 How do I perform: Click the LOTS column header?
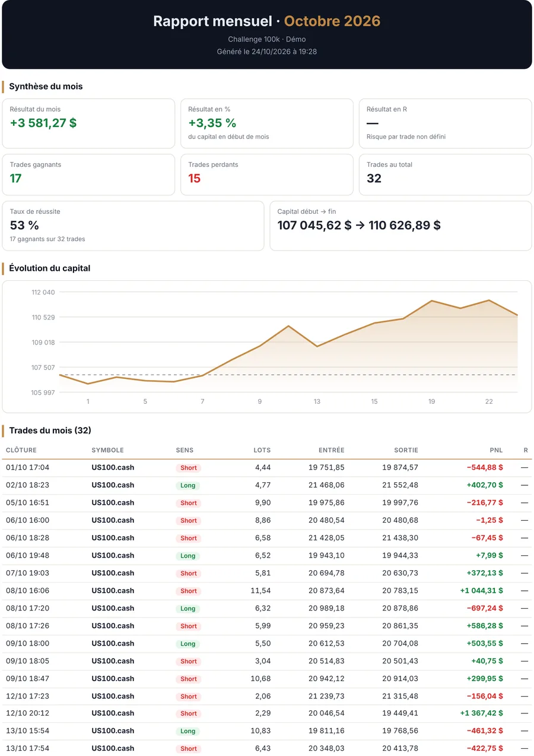click(262, 450)
